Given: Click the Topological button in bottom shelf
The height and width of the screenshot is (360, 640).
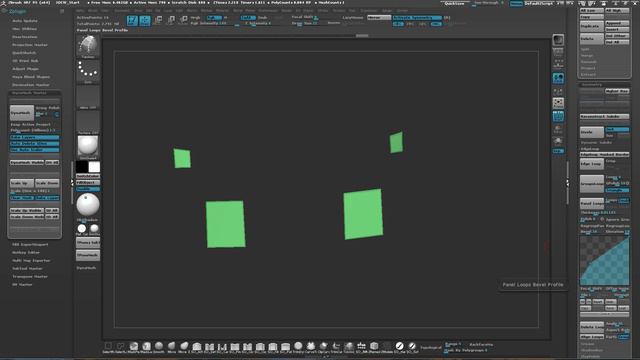Looking at the screenshot, I should point(431,348).
